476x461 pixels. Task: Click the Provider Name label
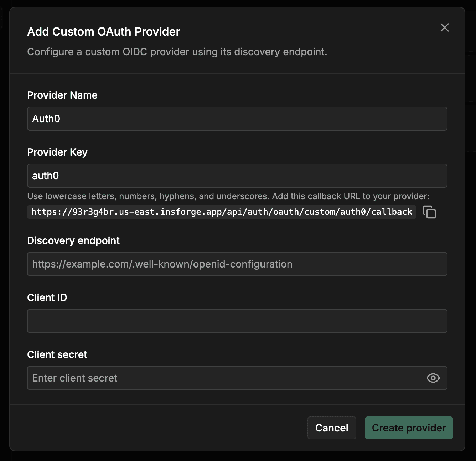[x=62, y=95]
